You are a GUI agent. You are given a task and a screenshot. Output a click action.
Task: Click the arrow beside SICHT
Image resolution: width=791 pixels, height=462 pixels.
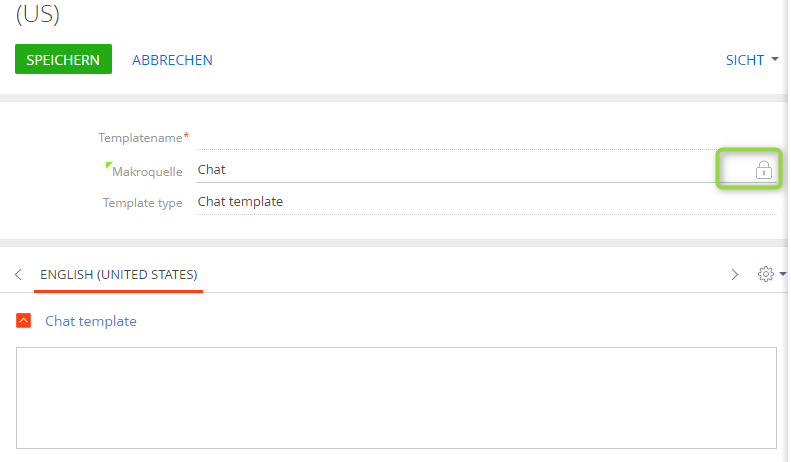pos(775,60)
